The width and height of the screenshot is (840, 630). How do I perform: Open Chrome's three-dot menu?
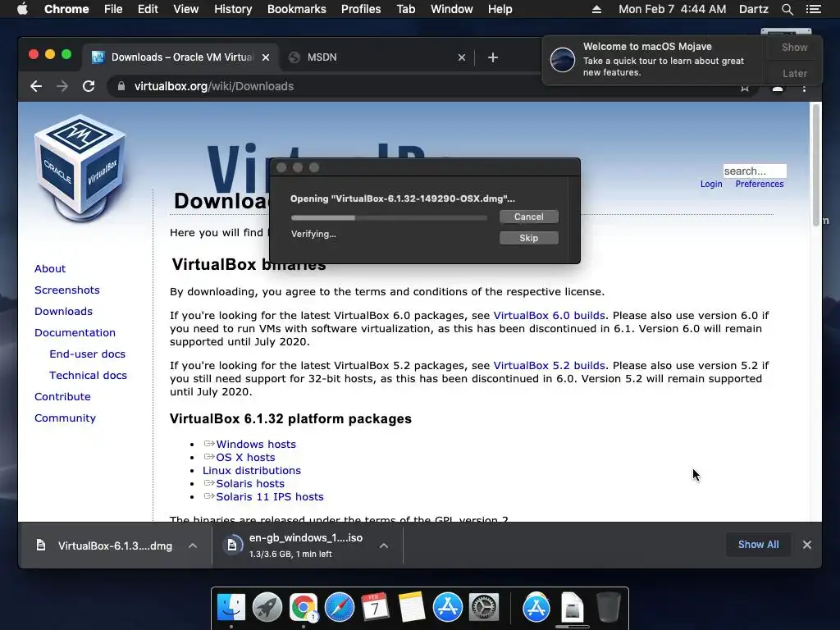[804, 88]
